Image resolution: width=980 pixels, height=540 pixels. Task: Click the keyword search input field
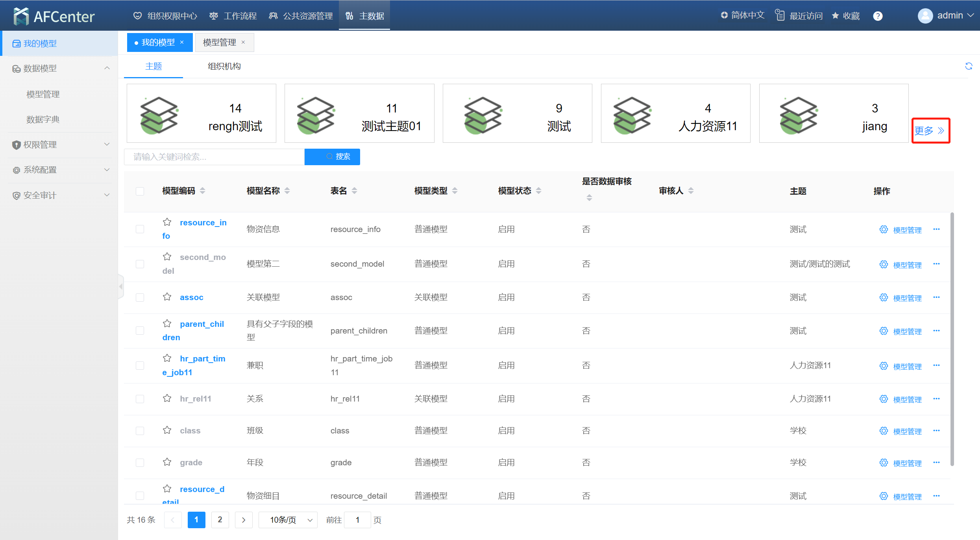coord(214,157)
